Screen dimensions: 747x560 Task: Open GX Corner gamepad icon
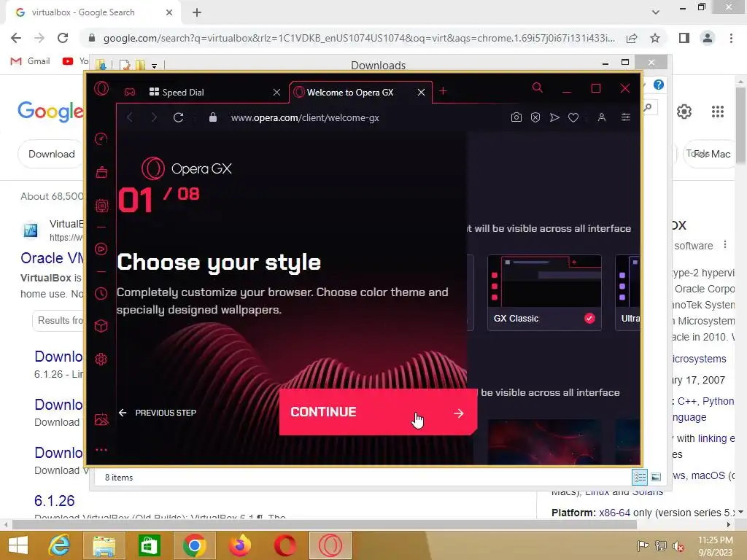click(x=130, y=93)
